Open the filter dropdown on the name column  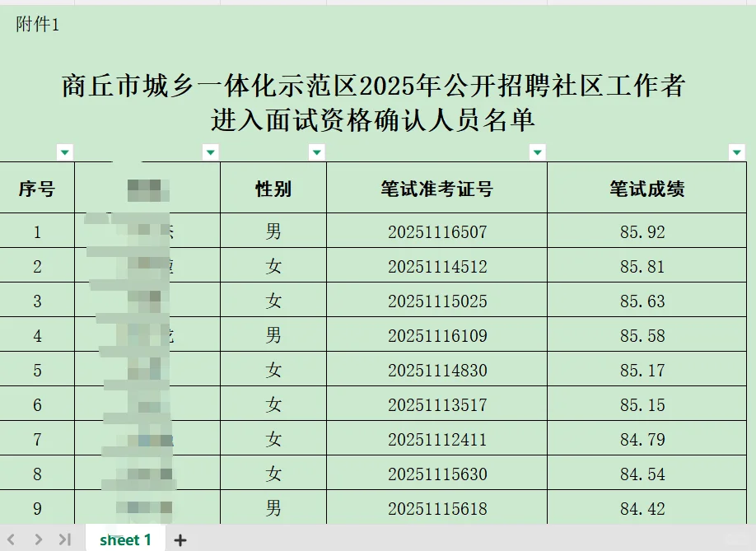click(210, 152)
